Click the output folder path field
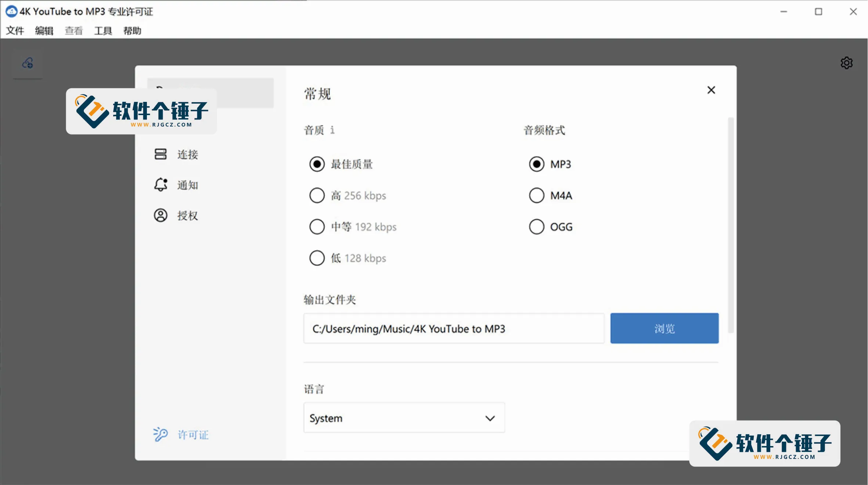 click(454, 328)
